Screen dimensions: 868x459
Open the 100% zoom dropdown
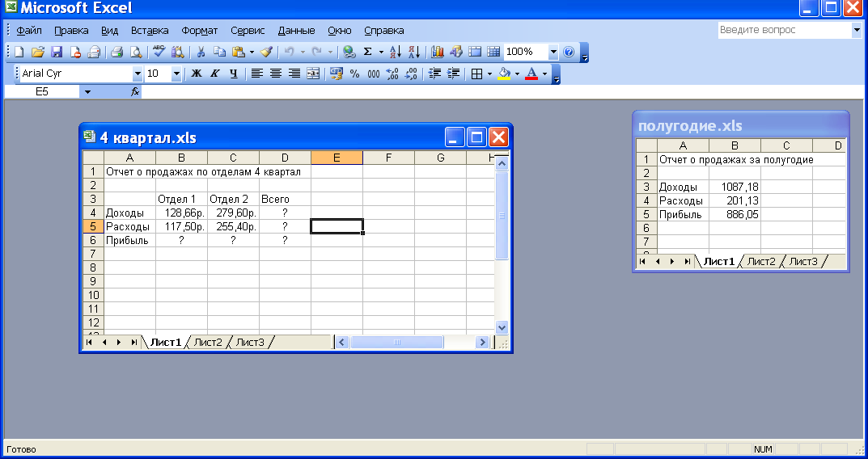[553, 52]
